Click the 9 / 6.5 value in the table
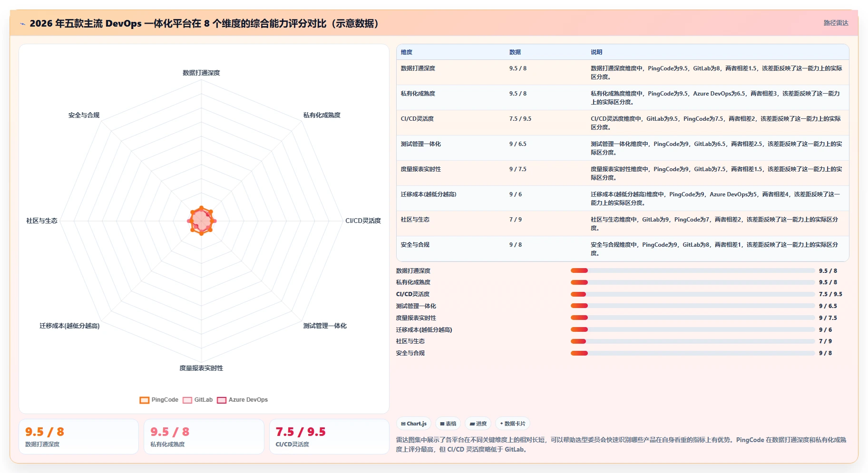The width and height of the screenshot is (868, 473). point(518,144)
